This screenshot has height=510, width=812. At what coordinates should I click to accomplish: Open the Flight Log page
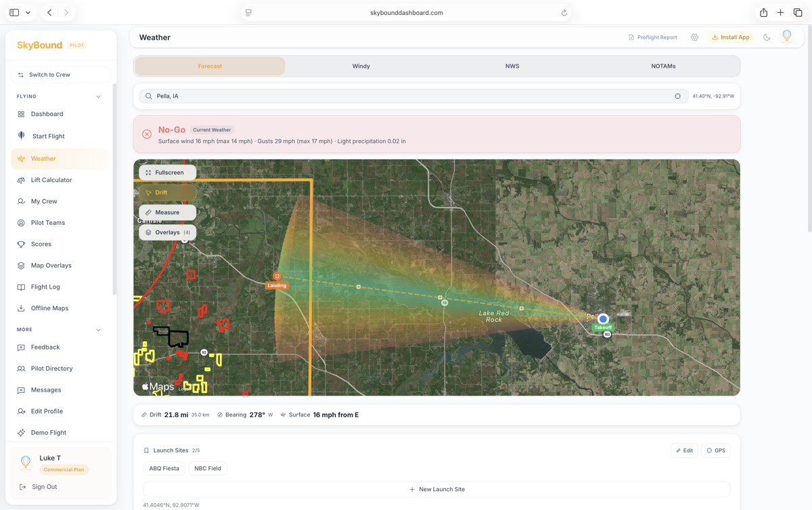click(x=45, y=287)
